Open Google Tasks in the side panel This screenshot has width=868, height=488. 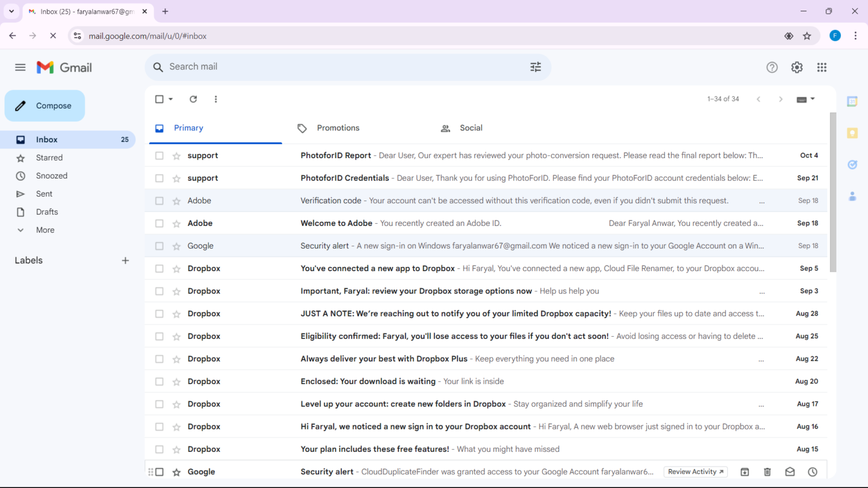tap(852, 164)
